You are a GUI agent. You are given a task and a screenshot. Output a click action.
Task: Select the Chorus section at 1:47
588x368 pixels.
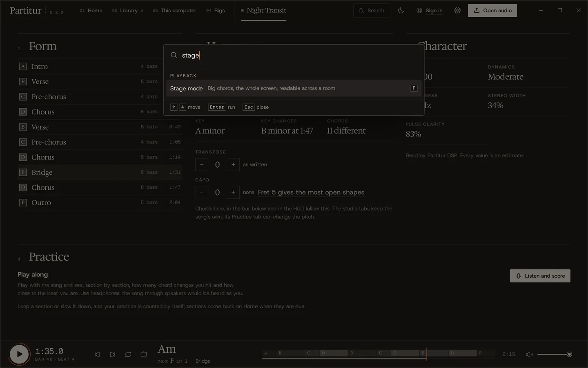point(100,187)
